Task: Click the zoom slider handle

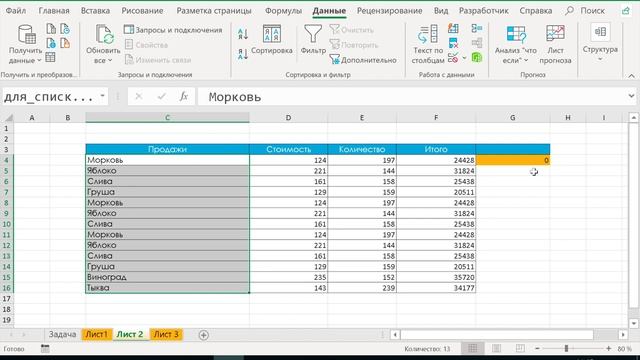Action: (566, 348)
